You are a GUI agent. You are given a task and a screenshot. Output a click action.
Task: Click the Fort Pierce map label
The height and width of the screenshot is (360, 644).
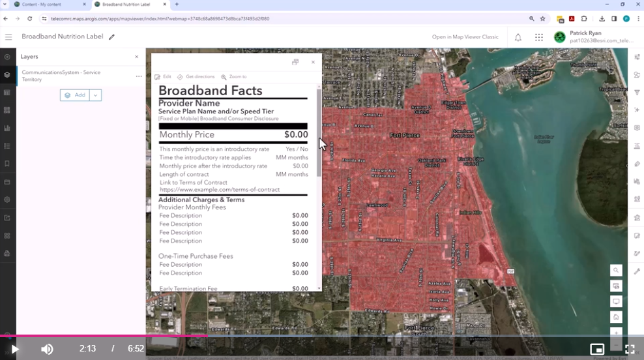click(405, 135)
